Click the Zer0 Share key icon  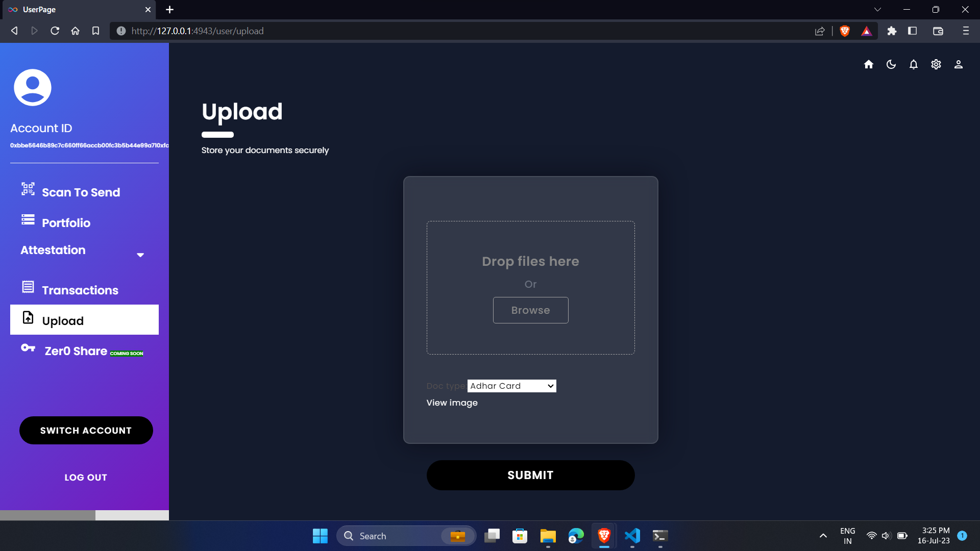28,348
